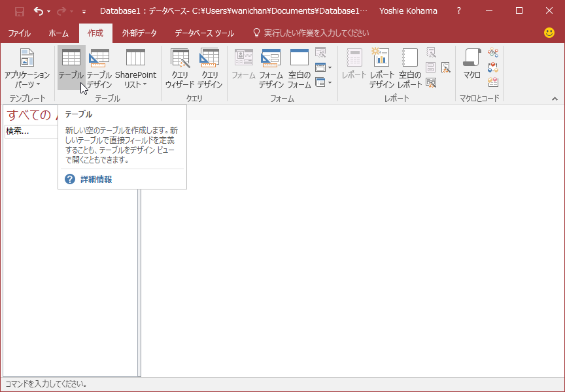
Task: Switch to the 外部データ tab
Action: [139, 33]
